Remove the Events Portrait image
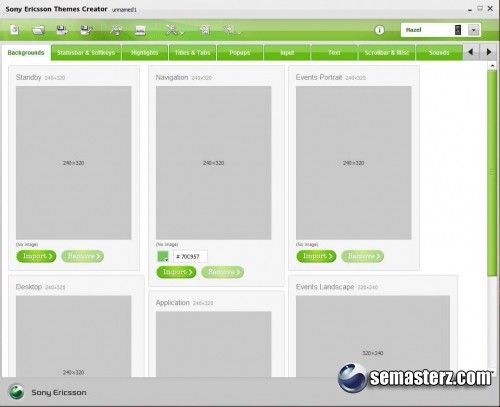 (x=363, y=256)
